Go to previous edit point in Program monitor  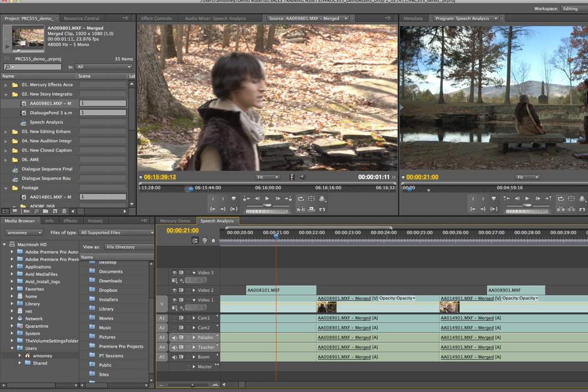(x=506, y=199)
